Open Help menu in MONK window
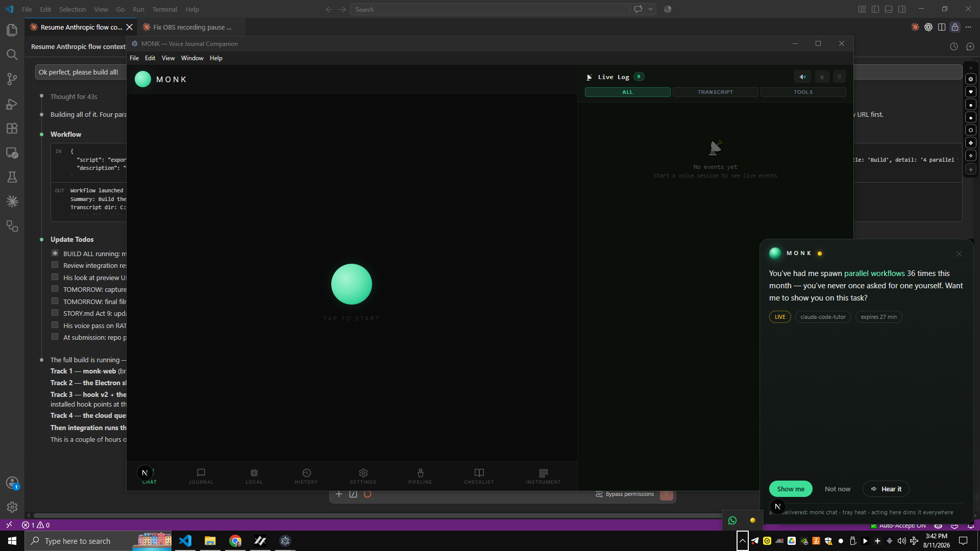The width and height of the screenshot is (980, 551). [x=216, y=58]
